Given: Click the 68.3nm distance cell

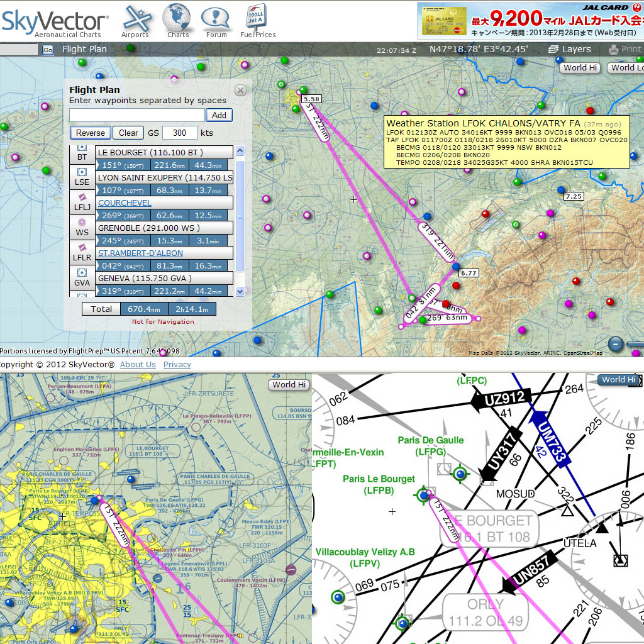Looking at the screenshot, I should click(x=169, y=191).
